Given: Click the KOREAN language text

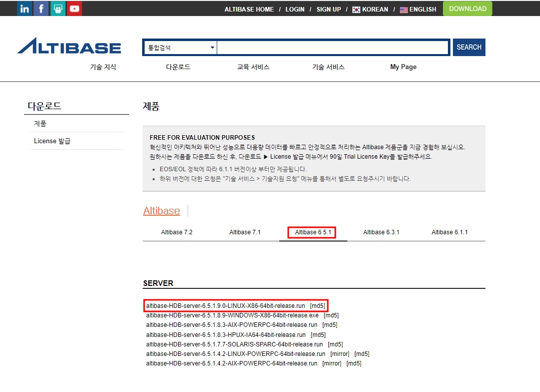Looking at the screenshot, I should (375, 10).
